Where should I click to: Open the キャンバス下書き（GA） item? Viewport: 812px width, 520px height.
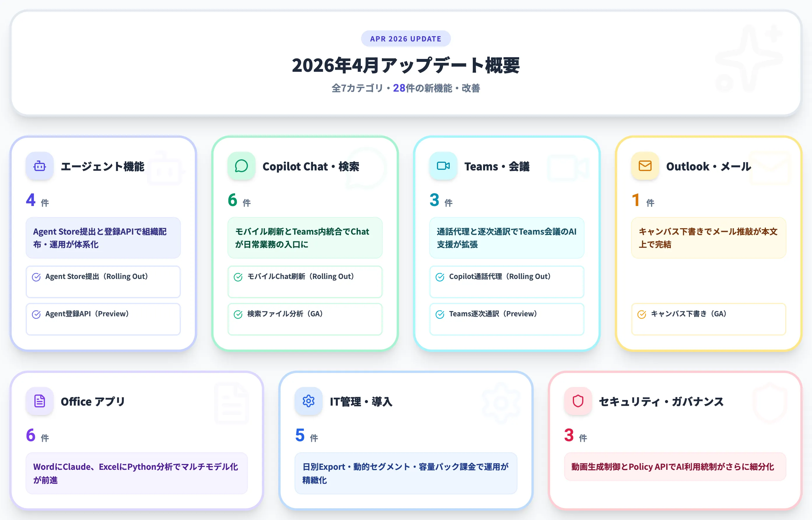pyautogui.click(x=709, y=319)
